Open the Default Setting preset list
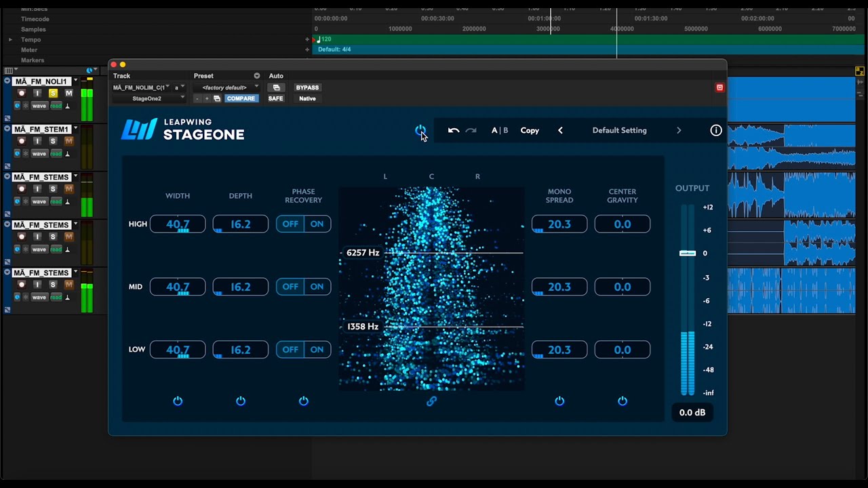 [620, 130]
